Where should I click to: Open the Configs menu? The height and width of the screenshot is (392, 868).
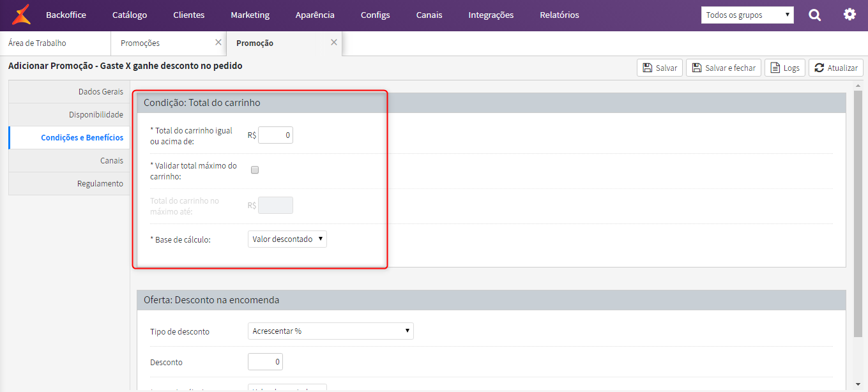coord(375,15)
